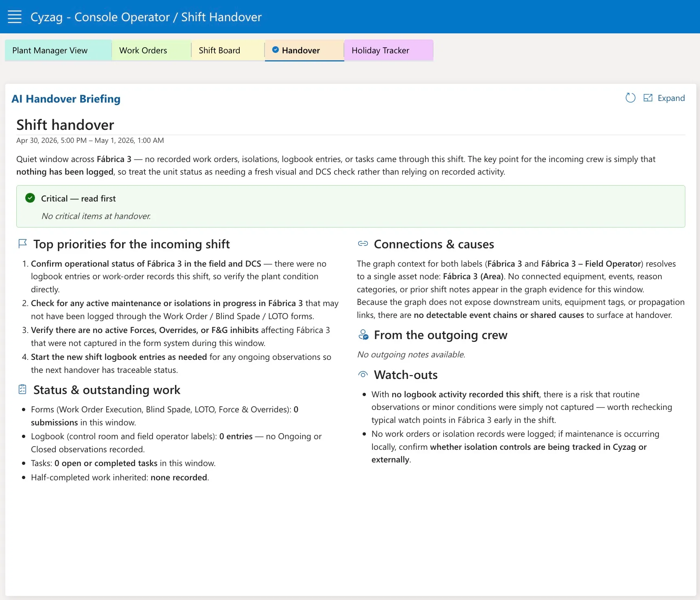This screenshot has height=600, width=700.
Task: Click the green check Critical icon
Action: pyautogui.click(x=30, y=198)
